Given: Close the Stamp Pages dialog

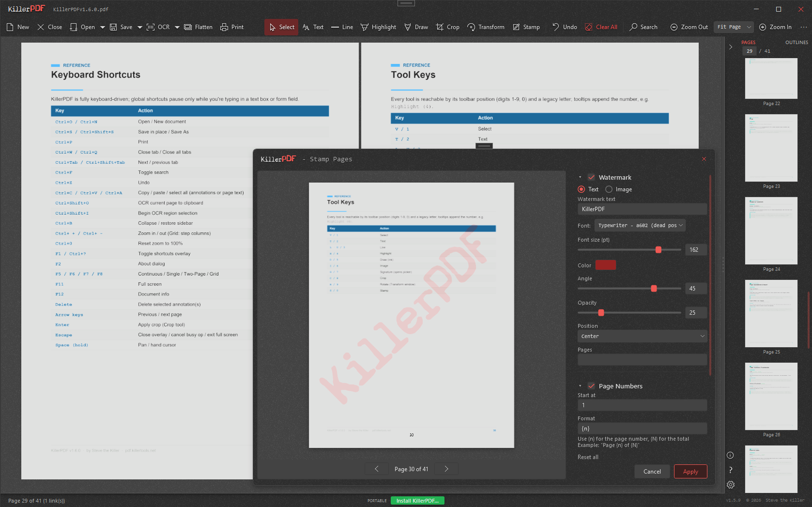Looking at the screenshot, I should point(704,159).
